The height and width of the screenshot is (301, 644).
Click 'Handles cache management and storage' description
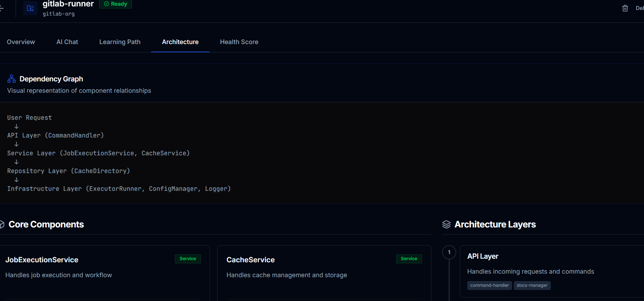[x=287, y=275]
